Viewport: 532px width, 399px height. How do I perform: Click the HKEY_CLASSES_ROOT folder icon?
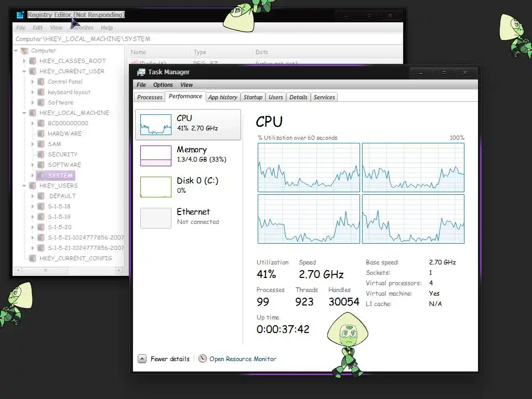tap(33, 61)
